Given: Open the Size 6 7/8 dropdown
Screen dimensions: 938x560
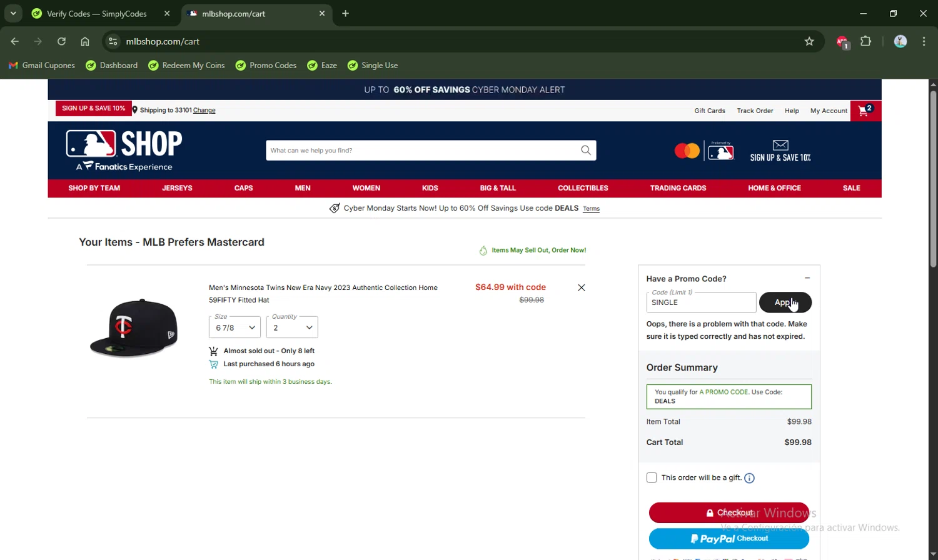Looking at the screenshot, I should tap(234, 327).
